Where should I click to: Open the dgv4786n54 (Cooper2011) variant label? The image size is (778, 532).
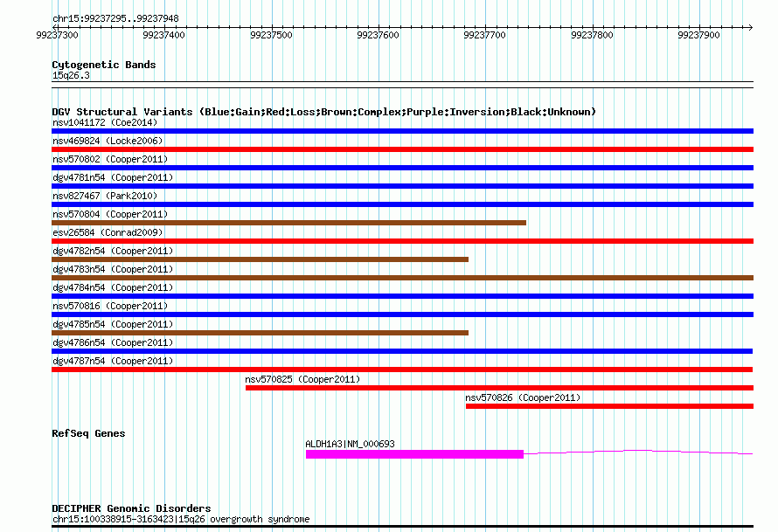click(112, 342)
